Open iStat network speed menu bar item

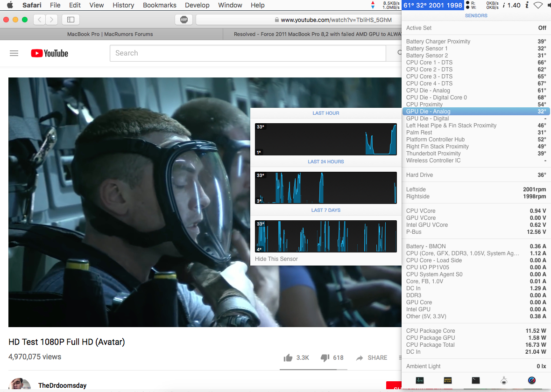386,5
